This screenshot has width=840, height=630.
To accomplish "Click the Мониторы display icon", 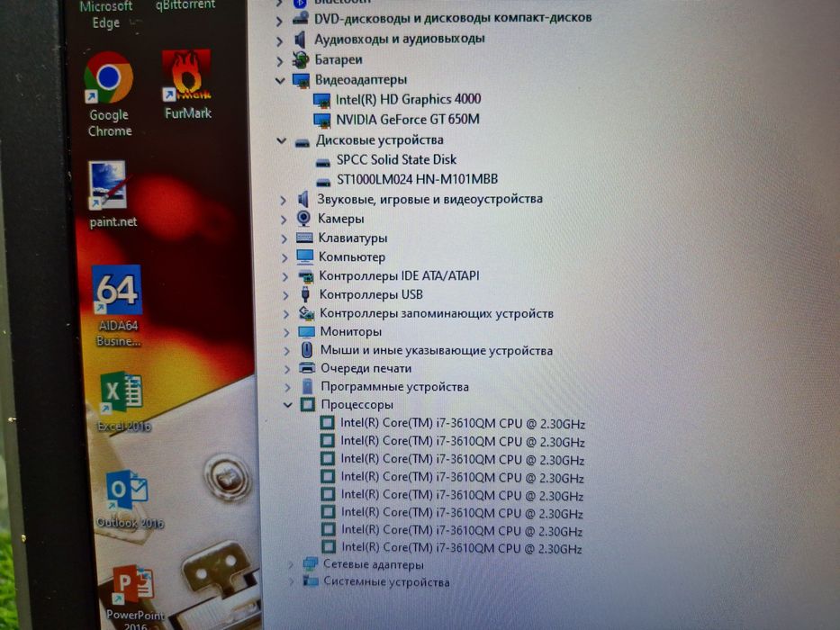I will 306,331.
